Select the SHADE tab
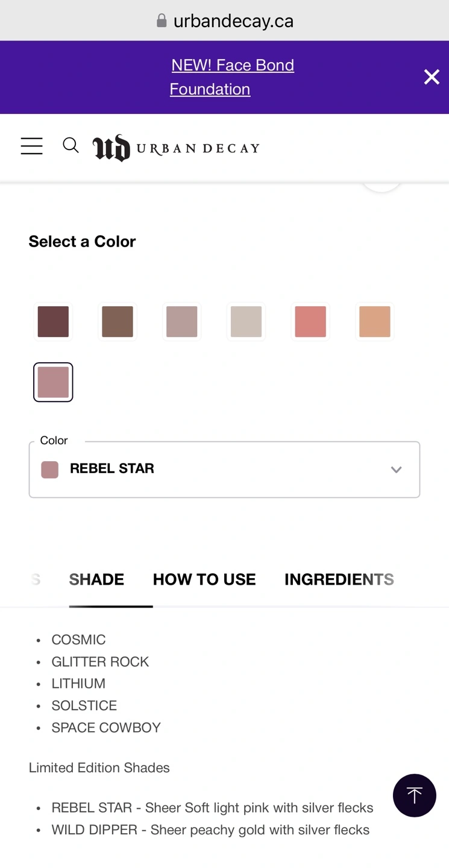The height and width of the screenshot is (868, 449). (96, 579)
